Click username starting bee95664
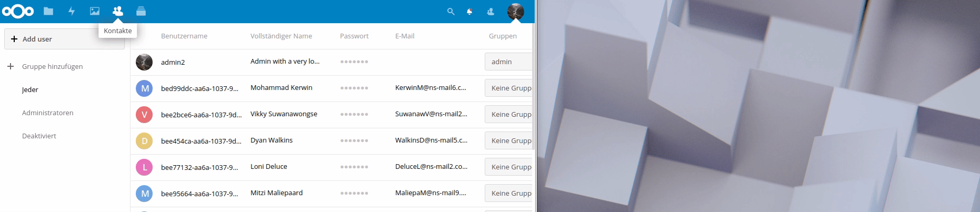This screenshot has height=212, width=980. (199, 194)
